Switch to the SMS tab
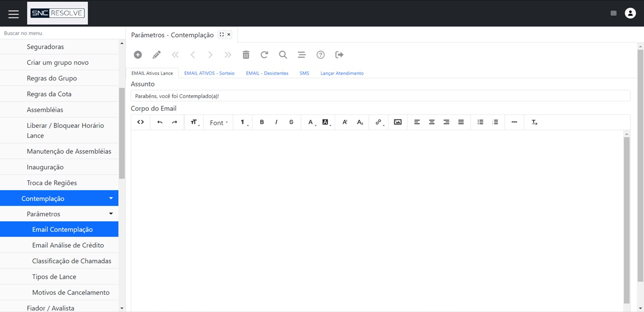 coord(304,73)
